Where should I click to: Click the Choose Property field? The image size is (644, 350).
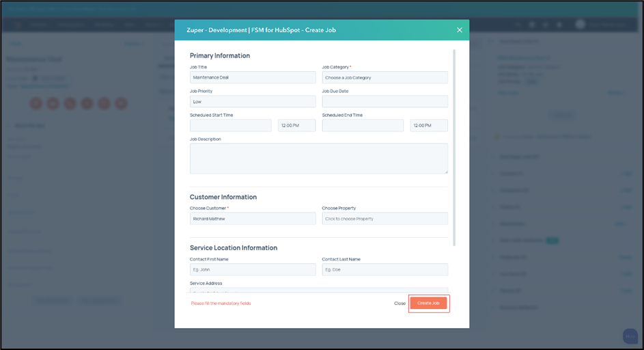[385, 218]
